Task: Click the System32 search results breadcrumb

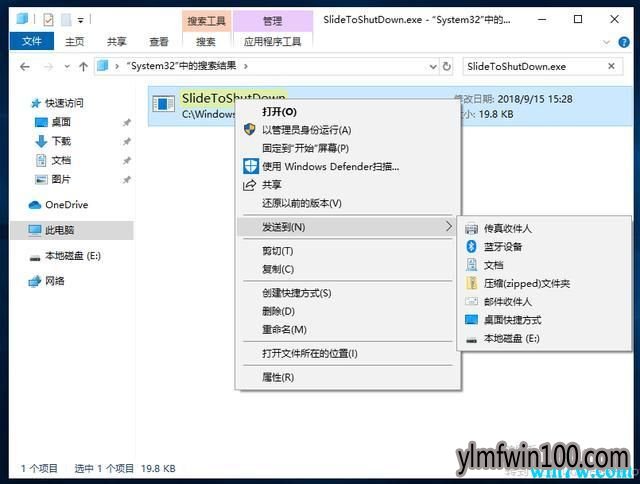Action: click(x=181, y=66)
